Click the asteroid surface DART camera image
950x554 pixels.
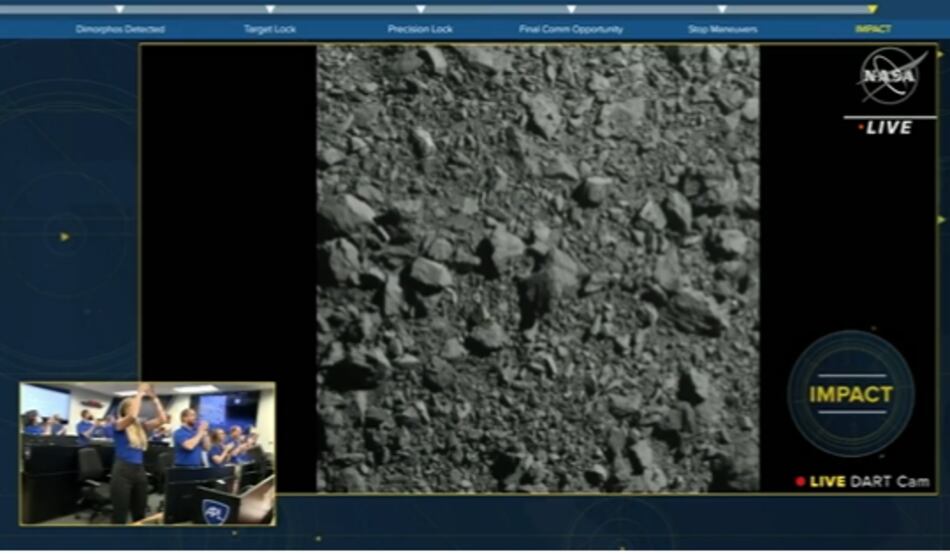(538, 269)
